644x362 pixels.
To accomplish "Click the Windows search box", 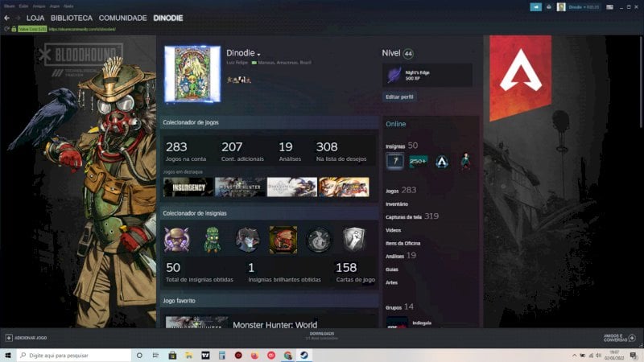I will (x=74, y=356).
